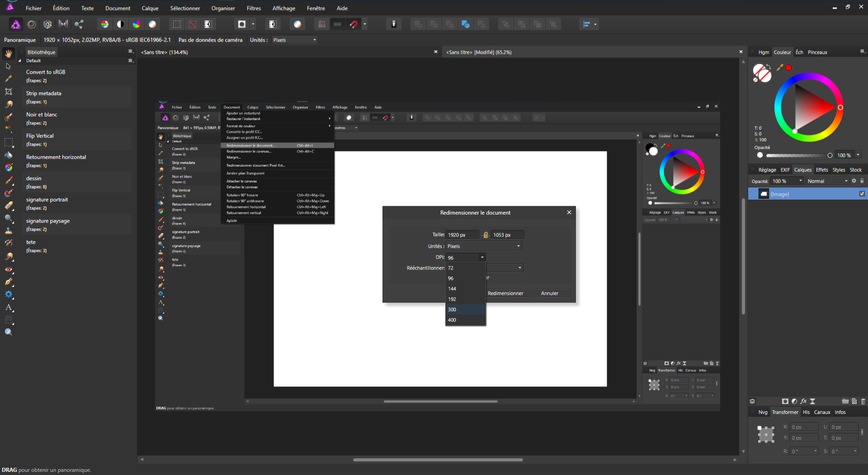
Task: Open blend ranges gear in Layers panel
Action: click(x=854, y=181)
